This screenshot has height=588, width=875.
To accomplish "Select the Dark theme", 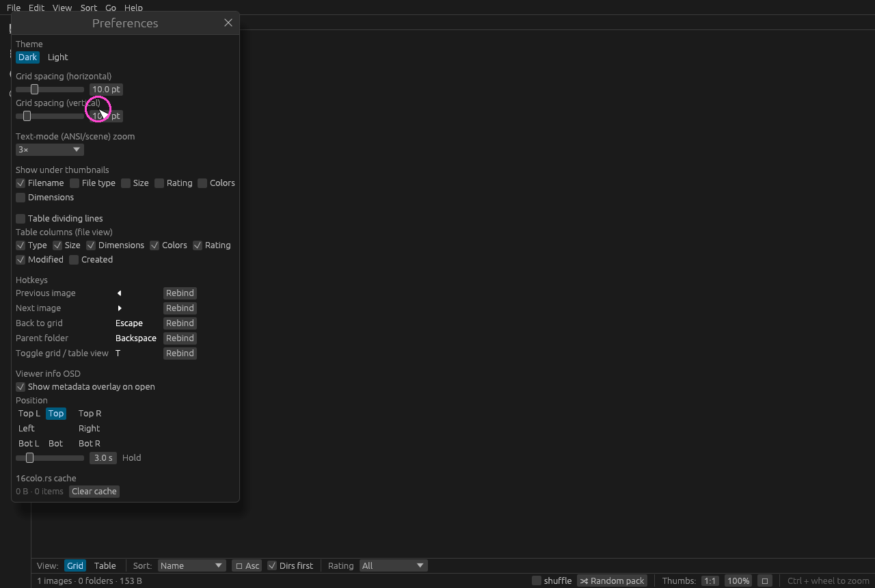I will click(x=28, y=57).
